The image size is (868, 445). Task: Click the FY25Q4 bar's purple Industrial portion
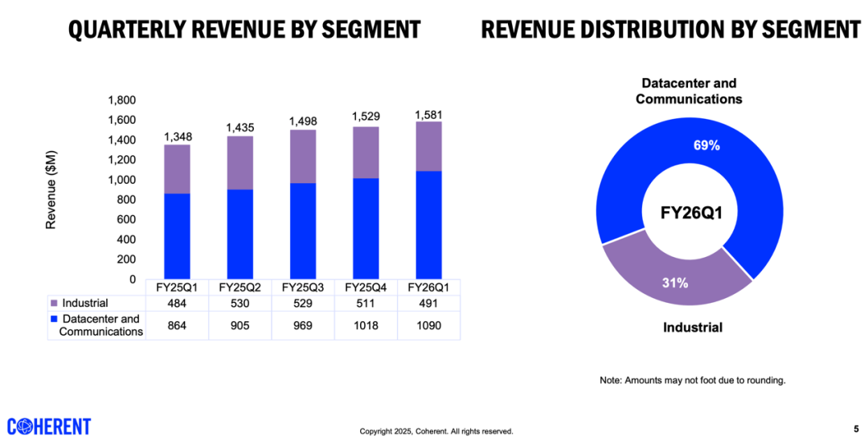click(x=366, y=152)
